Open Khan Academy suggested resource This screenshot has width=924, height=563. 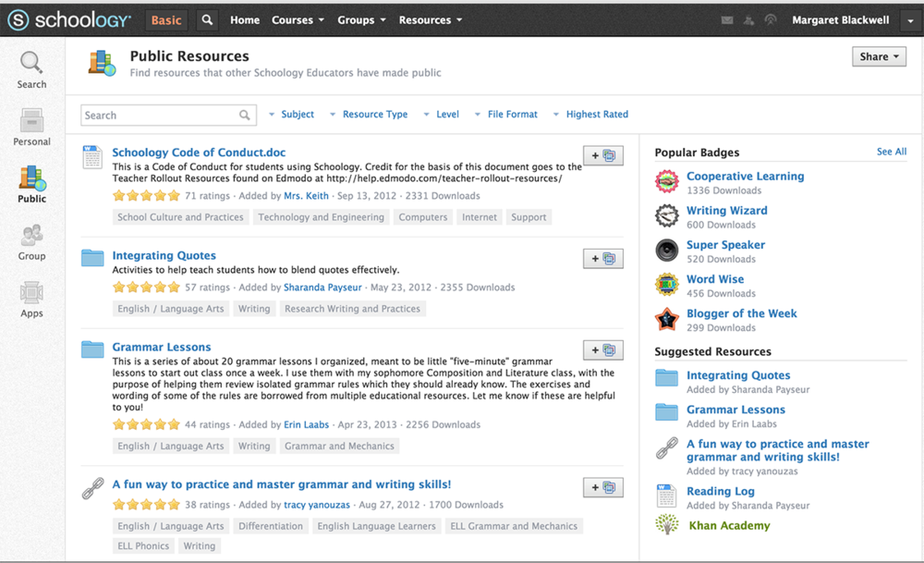pos(729,525)
